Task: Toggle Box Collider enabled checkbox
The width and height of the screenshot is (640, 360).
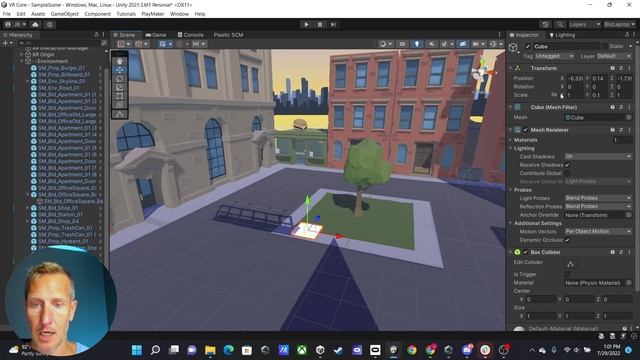Action: pyautogui.click(x=525, y=252)
